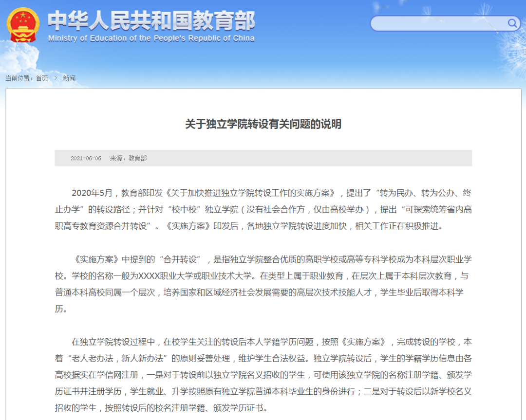Screen dimensions: 526x420
Task: Click the last line starting with 招收的学生
Action: tap(161, 408)
